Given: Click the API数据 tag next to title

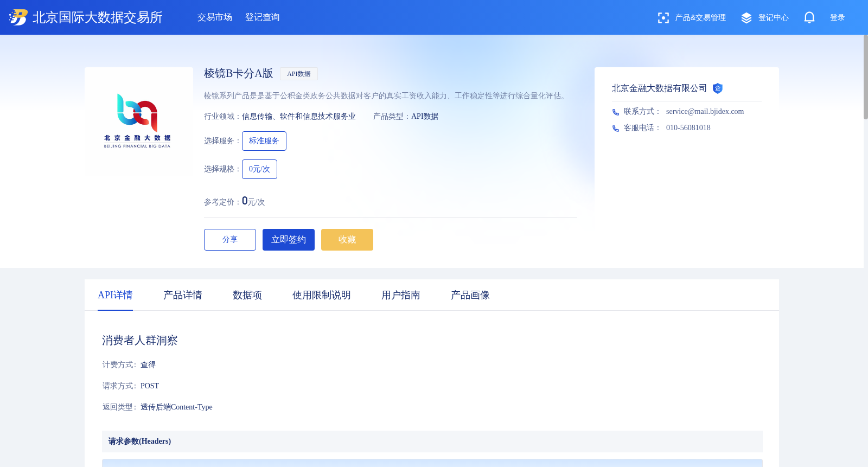Looking at the screenshot, I should 299,74.
